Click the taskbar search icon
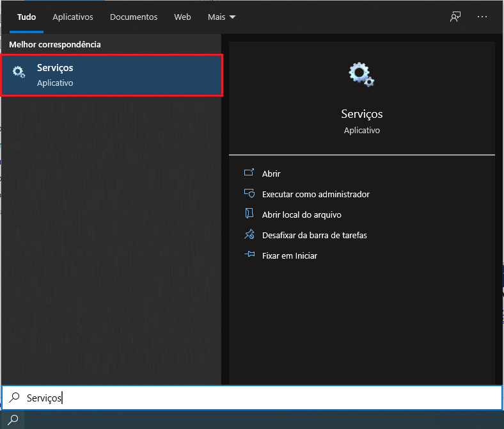This screenshot has height=429, width=504. (12, 420)
